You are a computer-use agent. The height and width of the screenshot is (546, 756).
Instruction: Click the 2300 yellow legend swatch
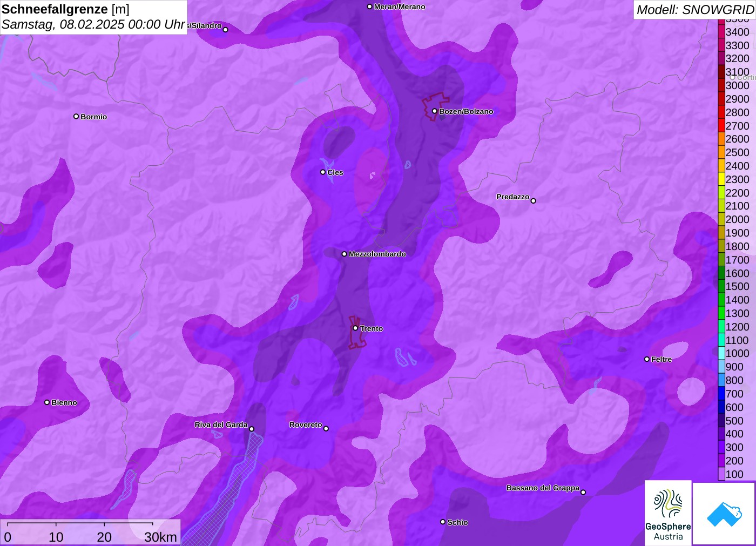[x=721, y=179]
